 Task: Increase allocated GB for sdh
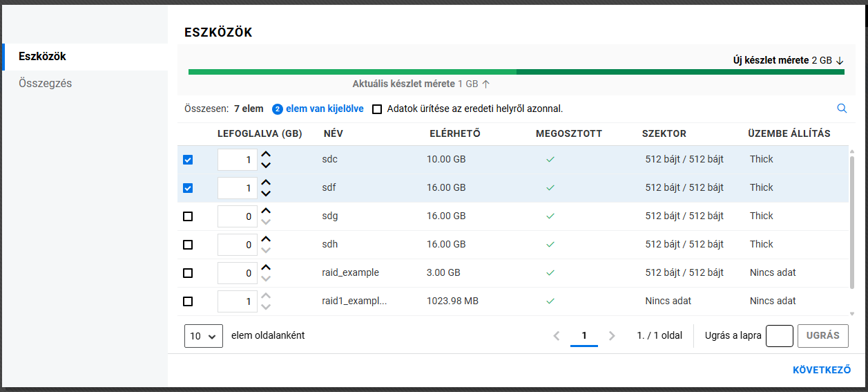[266, 239]
